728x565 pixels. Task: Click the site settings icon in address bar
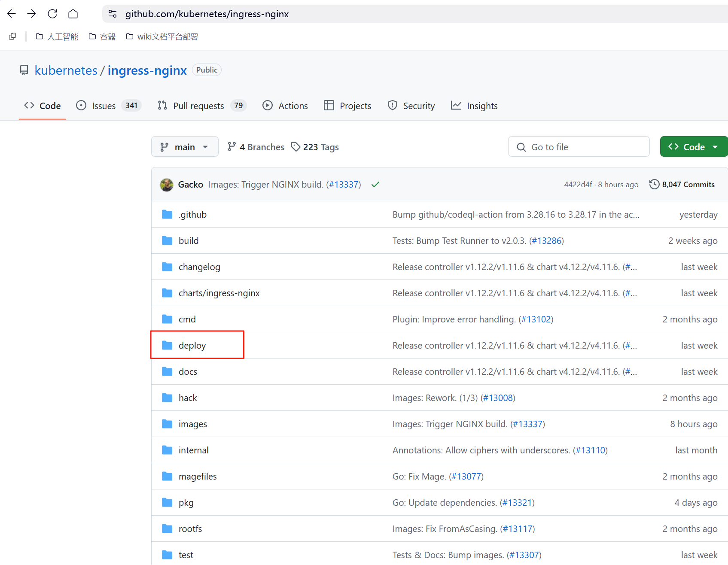pos(113,14)
